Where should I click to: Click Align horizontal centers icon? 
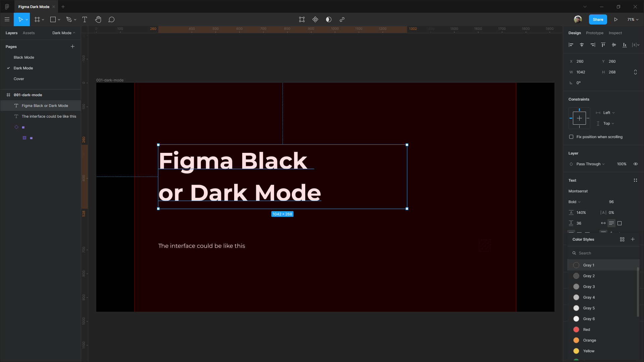(582, 45)
